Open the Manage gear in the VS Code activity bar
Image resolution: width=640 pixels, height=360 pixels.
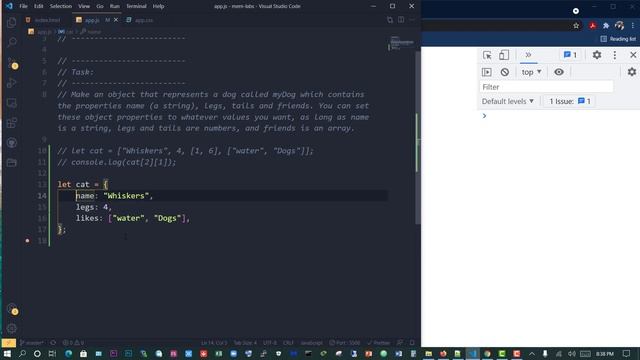coord(12,328)
